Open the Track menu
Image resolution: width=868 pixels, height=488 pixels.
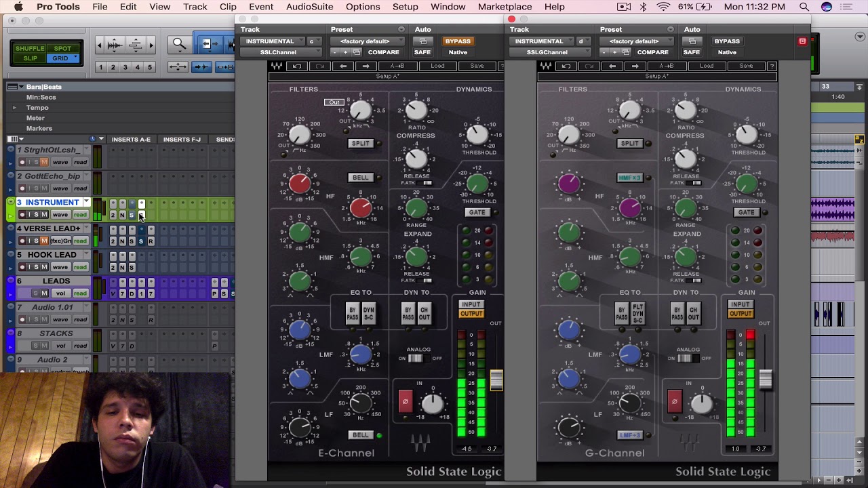[x=195, y=7]
